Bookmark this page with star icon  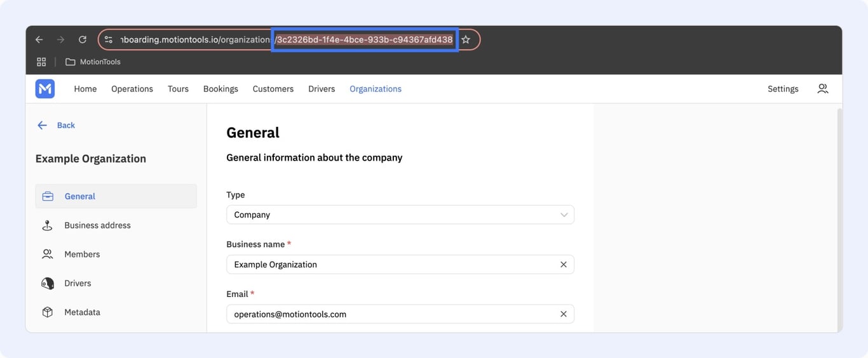(x=466, y=39)
